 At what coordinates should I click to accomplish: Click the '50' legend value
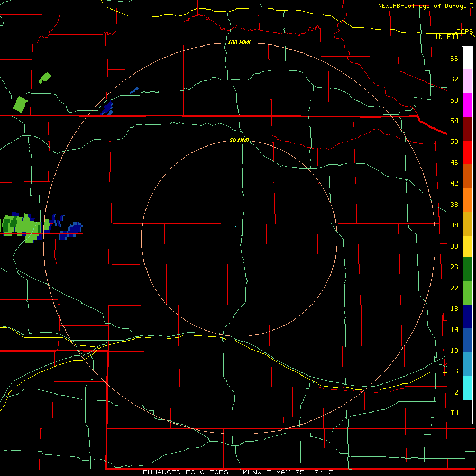(454, 142)
